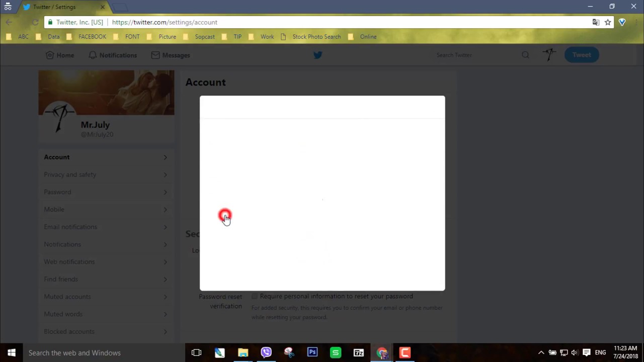Click the browser back arrow
Viewport: 644px width, 362px height.
pos(9,22)
